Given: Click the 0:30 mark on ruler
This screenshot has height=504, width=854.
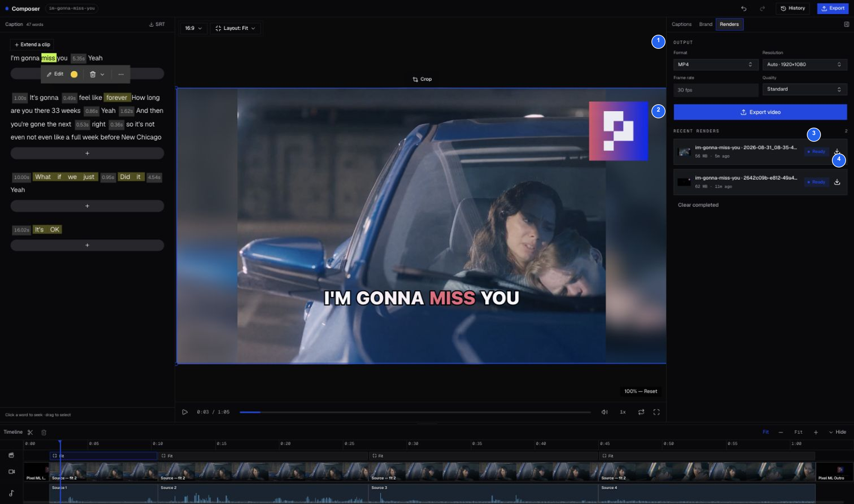Looking at the screenshot, I should tap(413, 444).
